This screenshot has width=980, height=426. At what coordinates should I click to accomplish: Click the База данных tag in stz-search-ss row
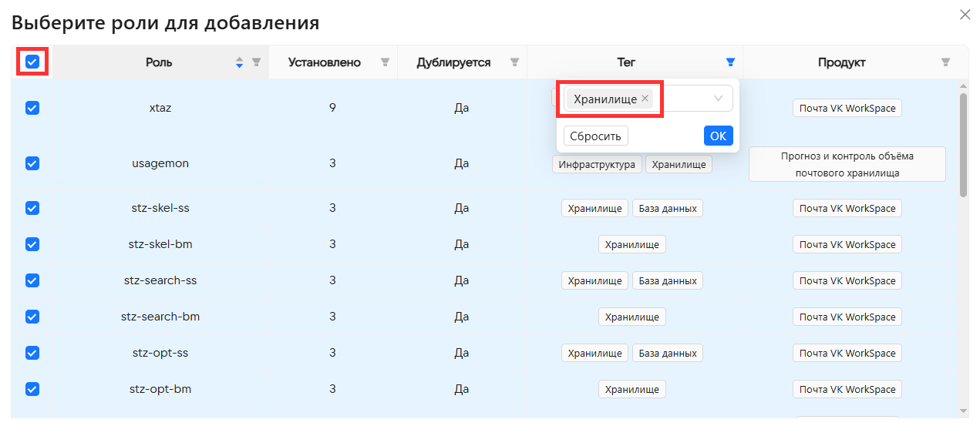pyautogui.click(x=668, y=280)
